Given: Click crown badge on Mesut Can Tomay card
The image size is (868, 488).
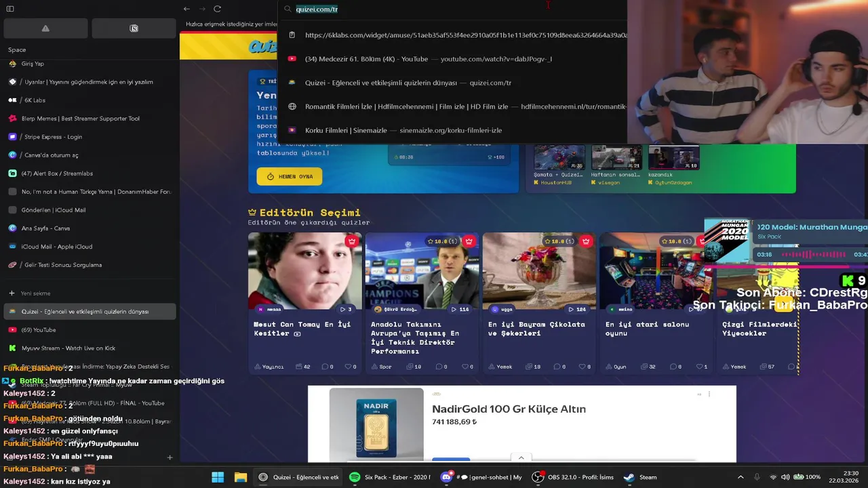Looking at the screenshot, I should (351, 241).
